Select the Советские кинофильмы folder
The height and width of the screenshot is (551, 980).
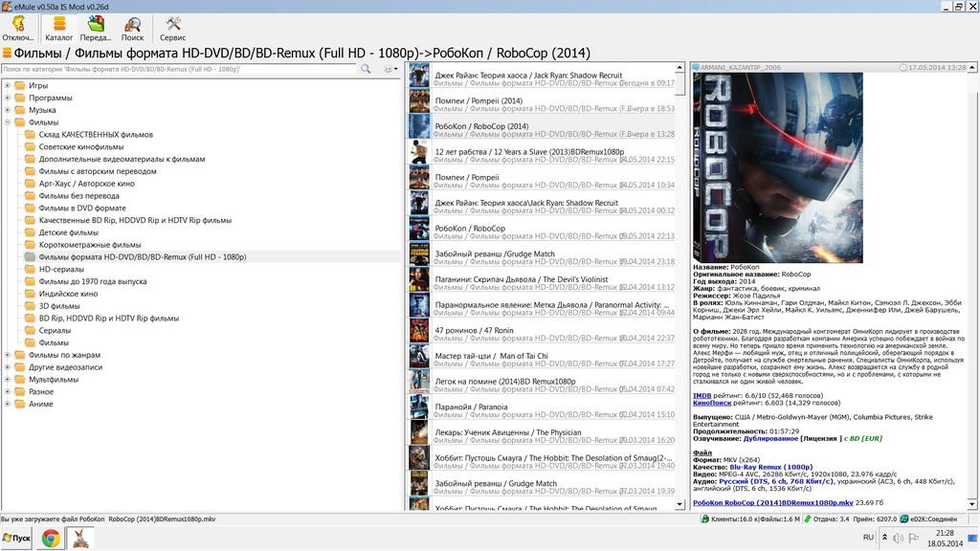[x=81, y=146]
